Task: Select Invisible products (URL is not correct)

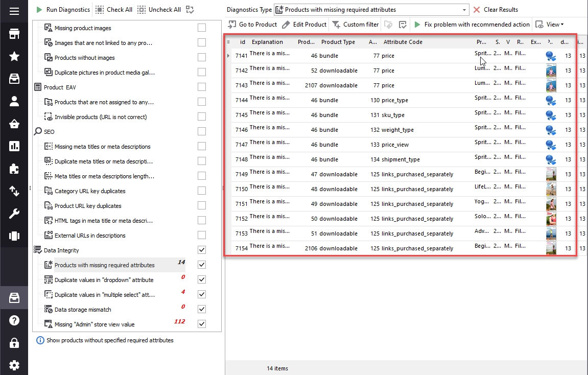Action: pyautogui.click(x=101, y=117)
